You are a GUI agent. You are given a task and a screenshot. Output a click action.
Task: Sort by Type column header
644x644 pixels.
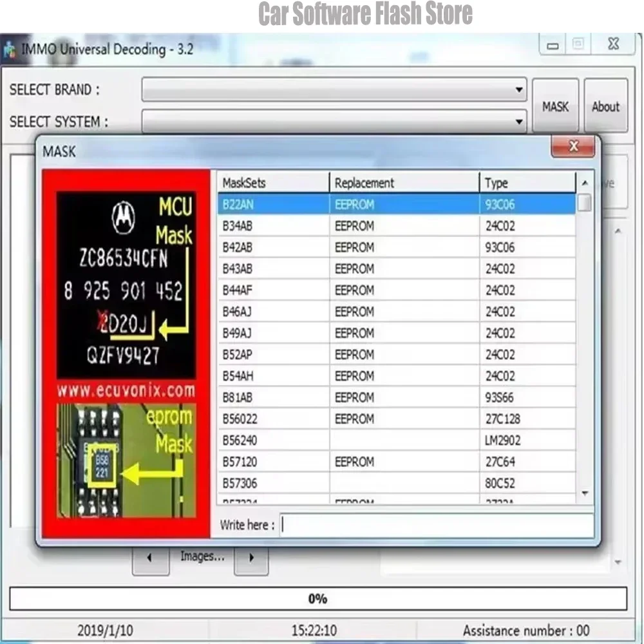coord(528,183)
